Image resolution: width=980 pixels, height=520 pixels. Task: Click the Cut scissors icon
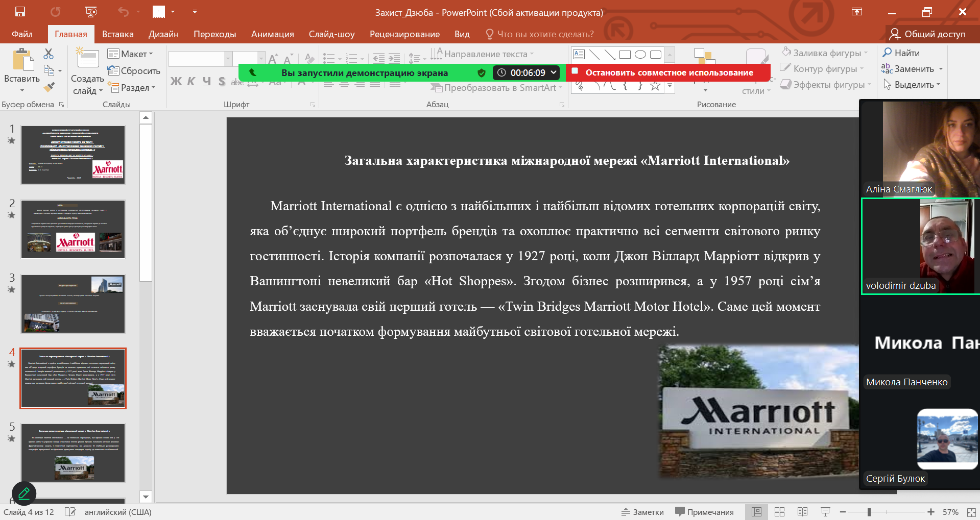[x=49, y=54]
